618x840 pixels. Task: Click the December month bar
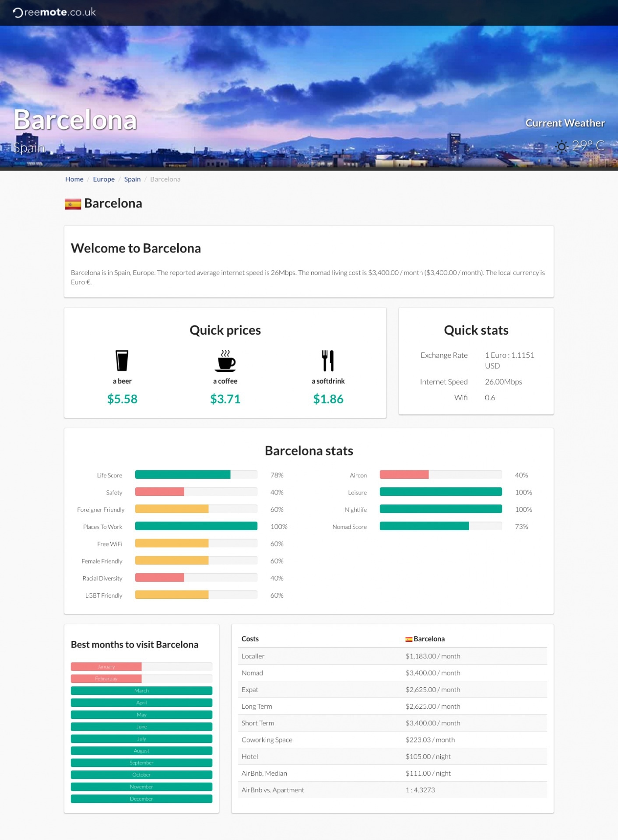point(141,799)
